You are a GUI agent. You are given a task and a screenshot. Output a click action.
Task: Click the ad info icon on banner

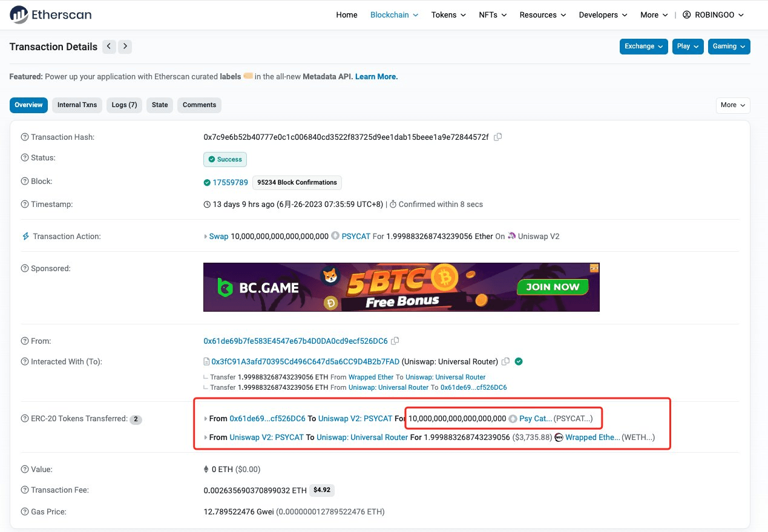coord(594,268)
